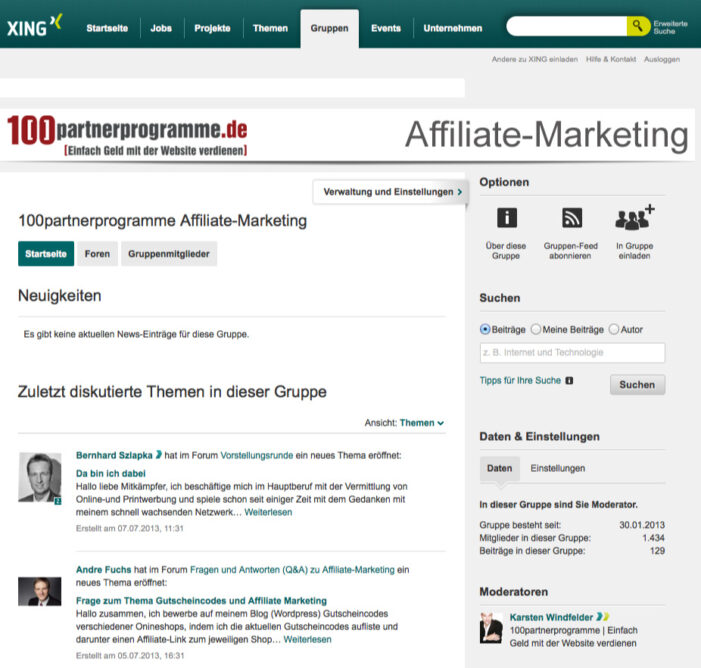Open Karsten Windfelder's profile link
Image resolution: width=701 pixels, height=668 pixels.
pyautogui.click(x=551, y=617)
